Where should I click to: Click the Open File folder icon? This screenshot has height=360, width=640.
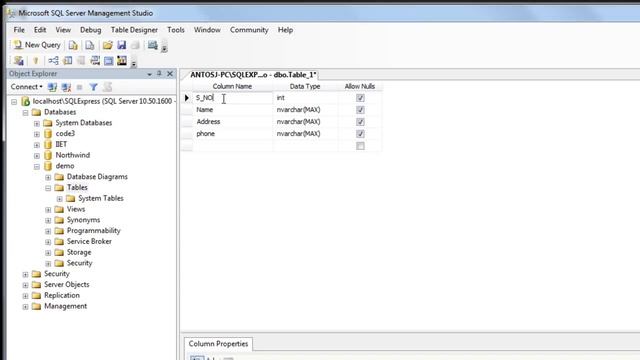coord(107,45)
